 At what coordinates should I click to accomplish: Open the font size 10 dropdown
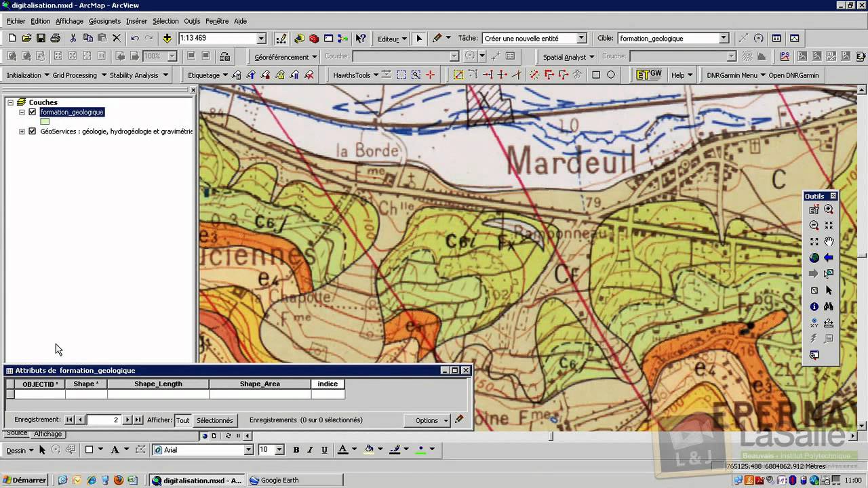[x=279, y=449]
